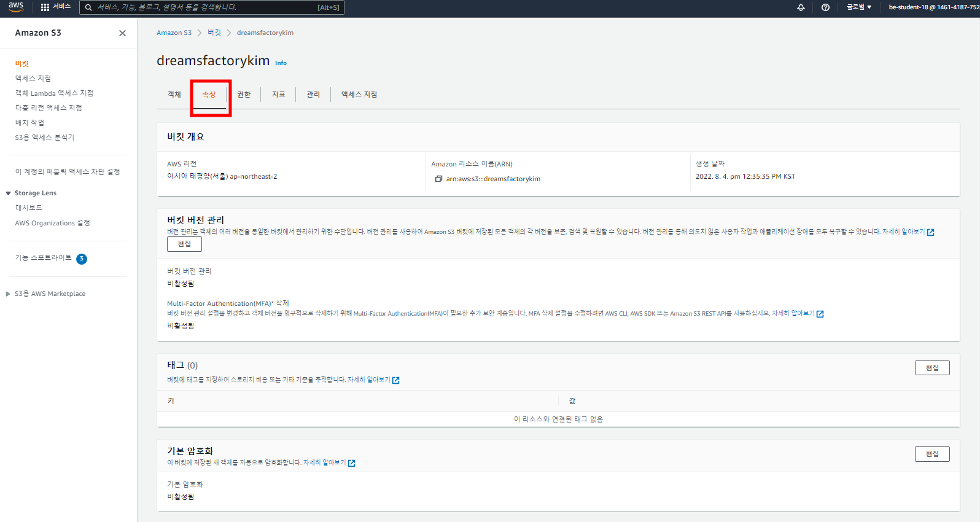
Task: Go to Amazon S3 breadcrumb
Action: tap(174, 33)
